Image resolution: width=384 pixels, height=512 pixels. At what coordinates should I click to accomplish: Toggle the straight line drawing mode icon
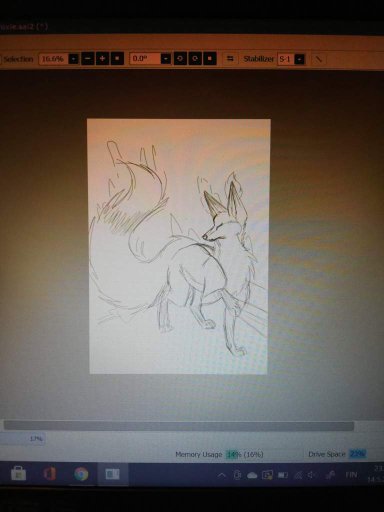coord(318,59)
